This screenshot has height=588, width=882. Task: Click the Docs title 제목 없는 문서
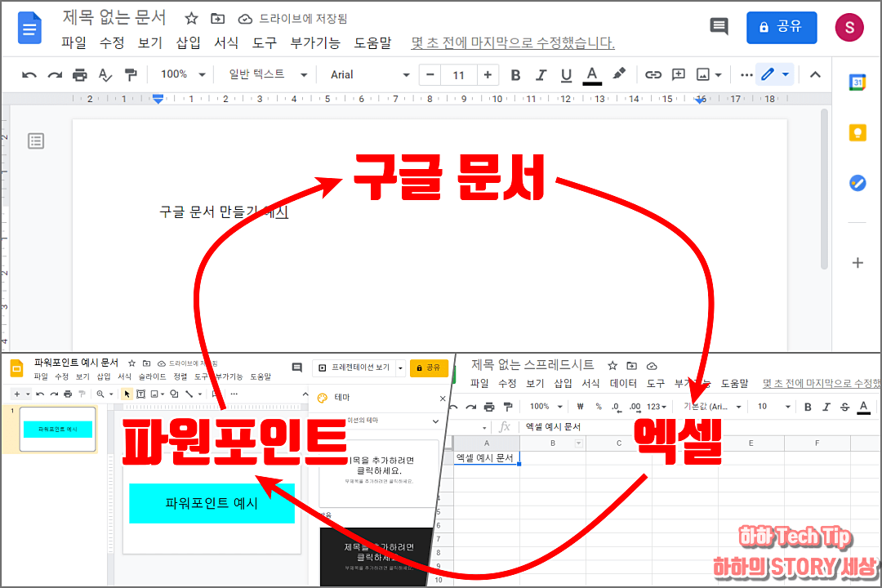click(114, 17)
